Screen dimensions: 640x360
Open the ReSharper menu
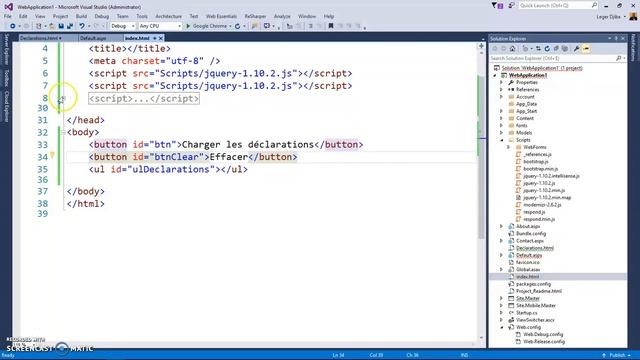point(255,16)
